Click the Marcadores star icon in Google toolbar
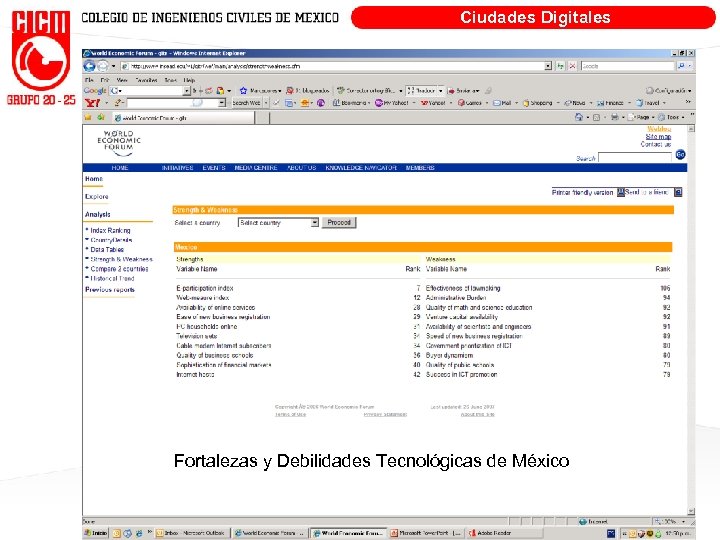The image size is (720, 540). point(243,90)
